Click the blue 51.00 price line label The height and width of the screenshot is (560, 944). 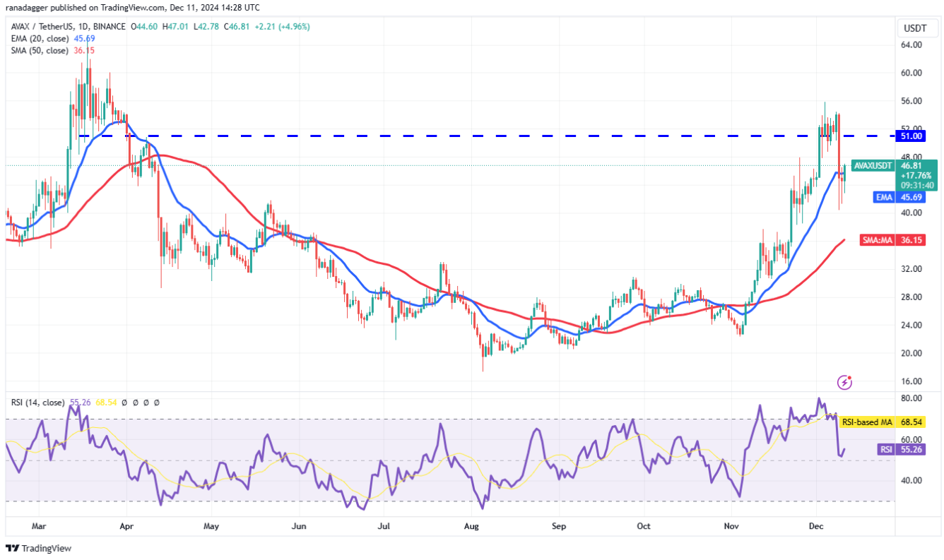911,136
